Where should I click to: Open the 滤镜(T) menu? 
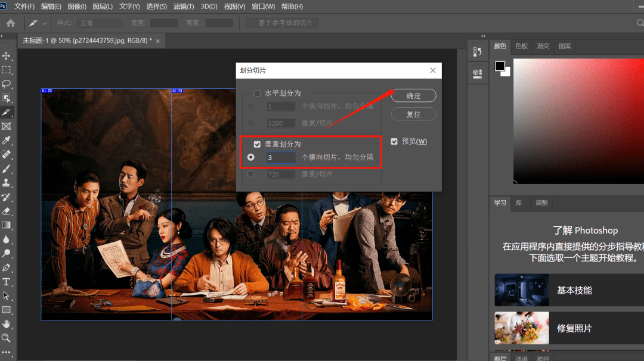pos(184,7)
